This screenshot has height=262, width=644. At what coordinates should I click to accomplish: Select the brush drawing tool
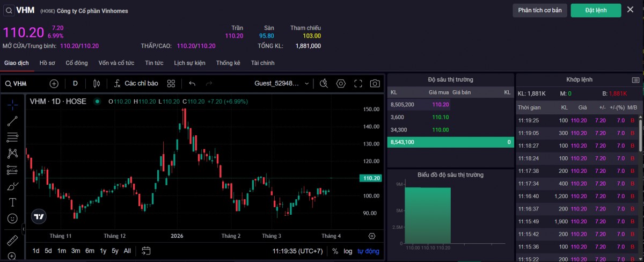click(12, 186)
